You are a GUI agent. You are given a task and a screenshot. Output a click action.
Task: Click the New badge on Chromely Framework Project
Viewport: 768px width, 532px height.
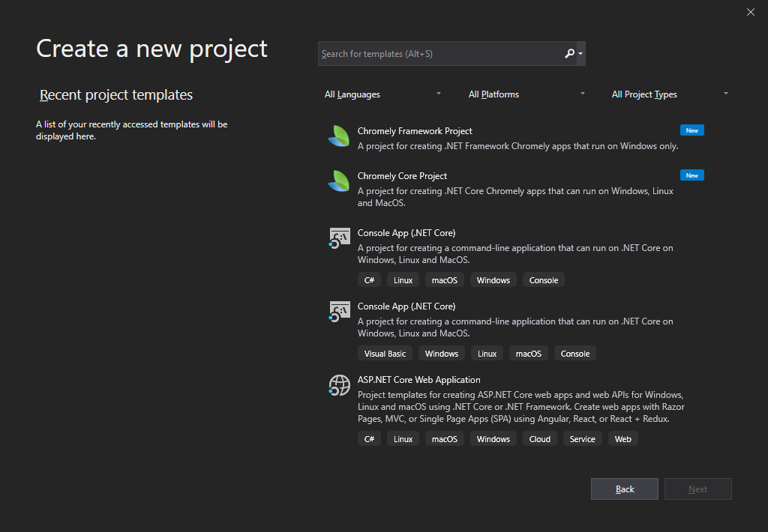point(691,130)
